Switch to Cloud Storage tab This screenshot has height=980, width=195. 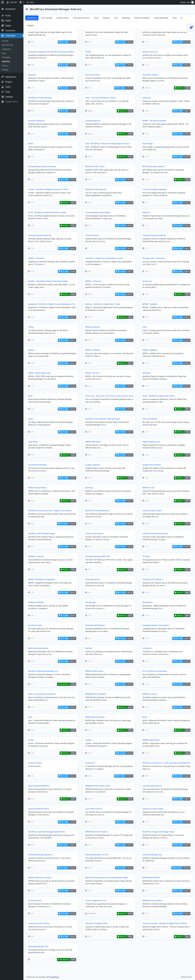click(47, 18)
